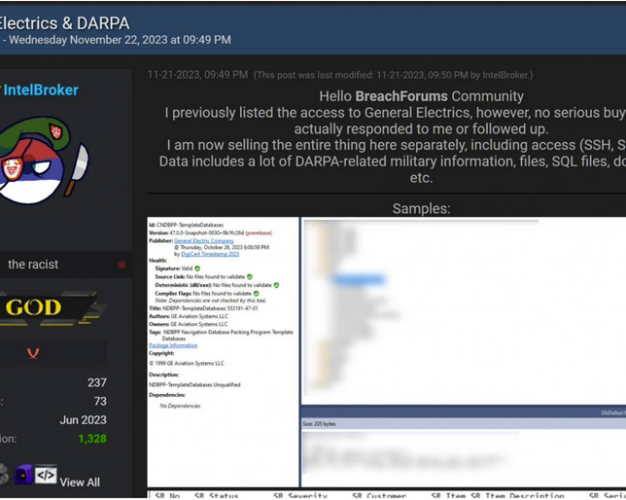The height and width of the screenshot is (500, 626).
Task: Select the highlighted blurred folder tree item
Action: [x=359, y=279]
